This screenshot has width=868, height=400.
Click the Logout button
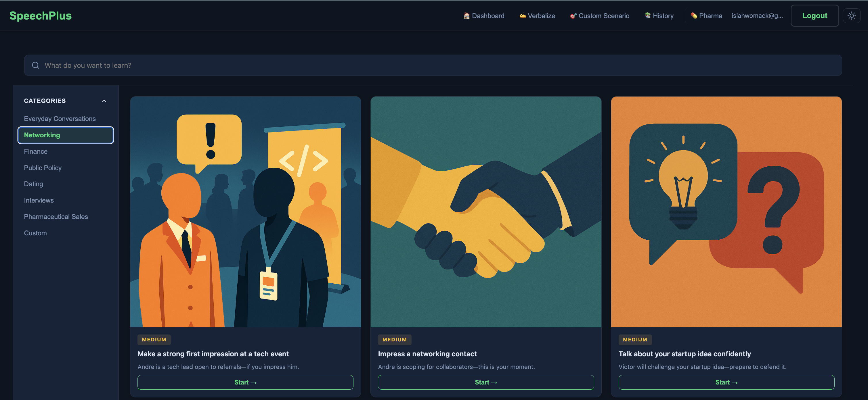click(815, 16)
